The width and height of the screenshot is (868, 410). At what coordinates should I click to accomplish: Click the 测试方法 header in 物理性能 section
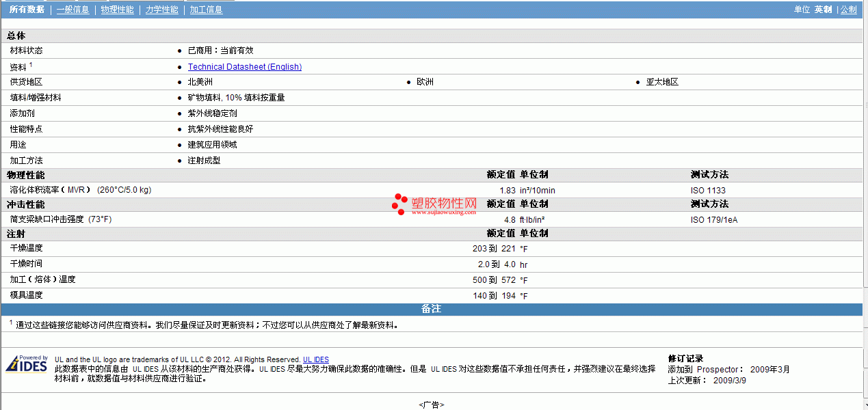click(x=709, y=175)
